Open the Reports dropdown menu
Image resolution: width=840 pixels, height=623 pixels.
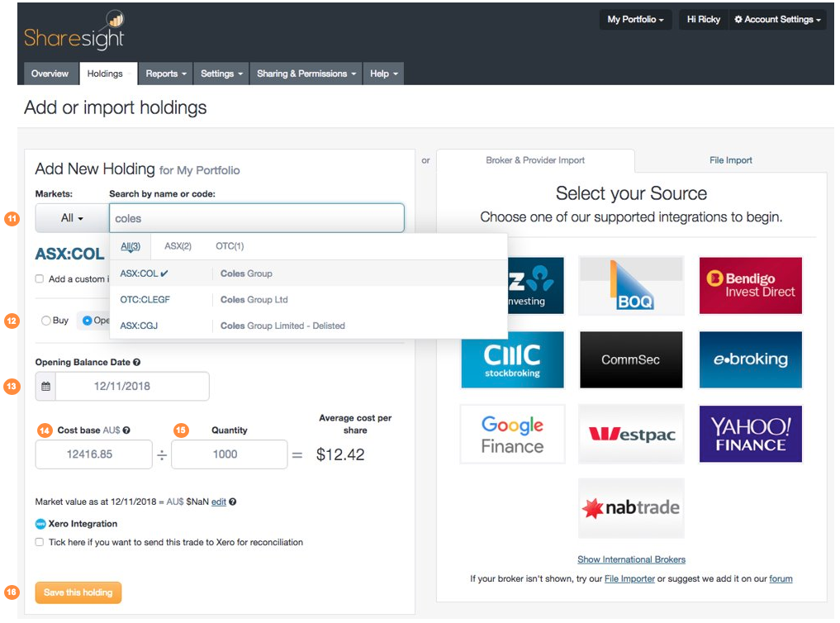[x=165, y=74]
